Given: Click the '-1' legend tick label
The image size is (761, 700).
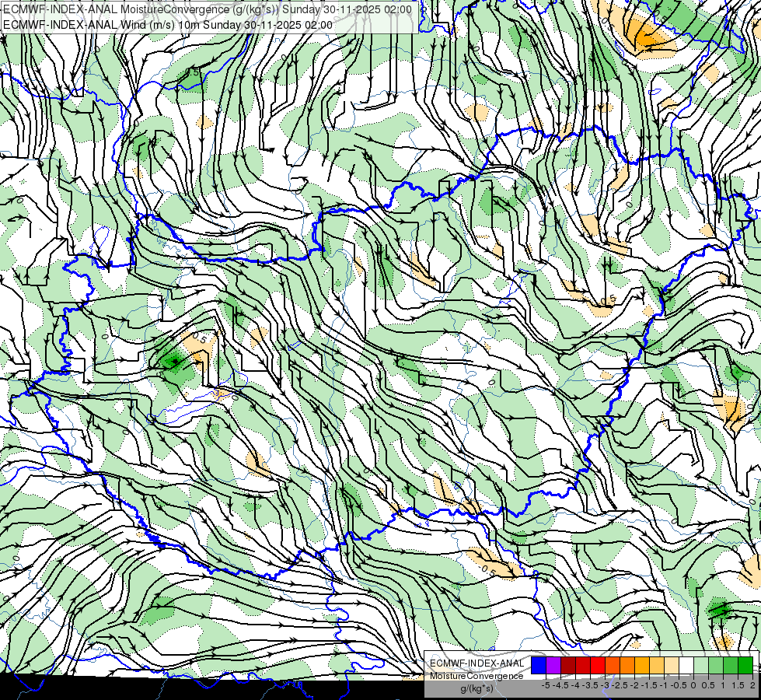Looking at the screenshot, I should click(664, 685).
